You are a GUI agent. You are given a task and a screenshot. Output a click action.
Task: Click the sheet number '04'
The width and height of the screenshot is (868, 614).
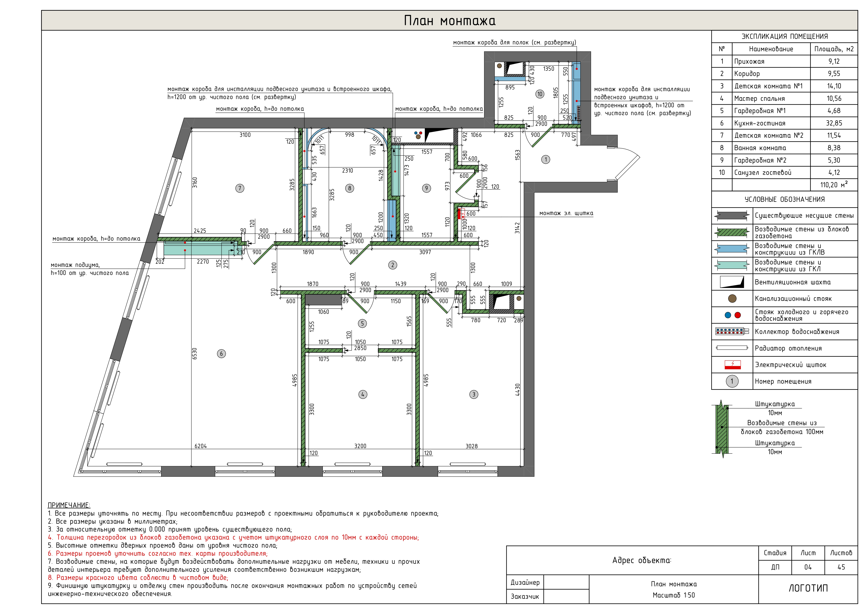point(808,567)
